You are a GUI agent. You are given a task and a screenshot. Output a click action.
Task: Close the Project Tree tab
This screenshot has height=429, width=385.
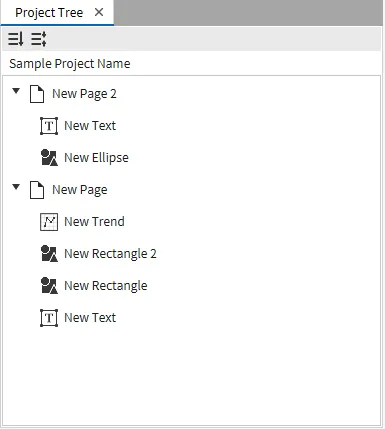pyautogui.click(x=99, y=12)
